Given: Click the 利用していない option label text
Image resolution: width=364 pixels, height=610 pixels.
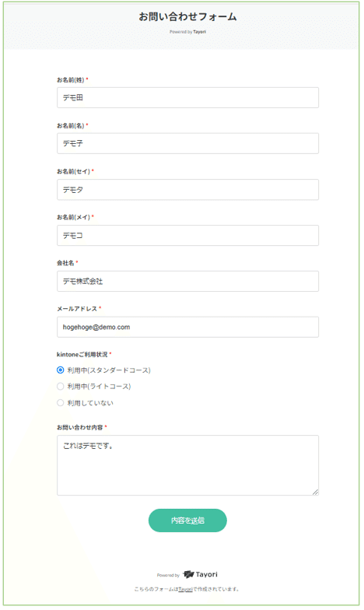Looking at the screenshot, I should (90, 403).
